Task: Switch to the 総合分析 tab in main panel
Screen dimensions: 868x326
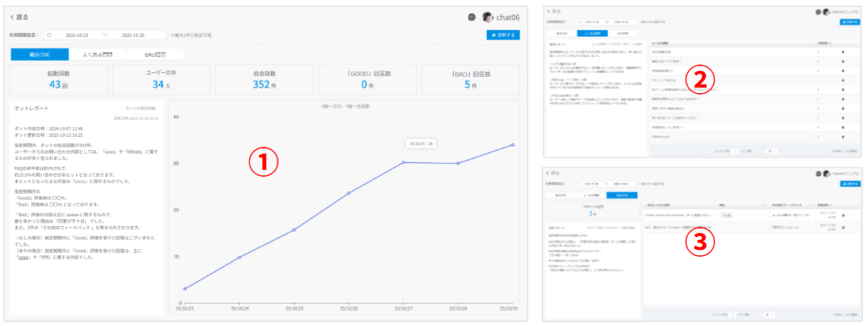Action: (39, 55)
